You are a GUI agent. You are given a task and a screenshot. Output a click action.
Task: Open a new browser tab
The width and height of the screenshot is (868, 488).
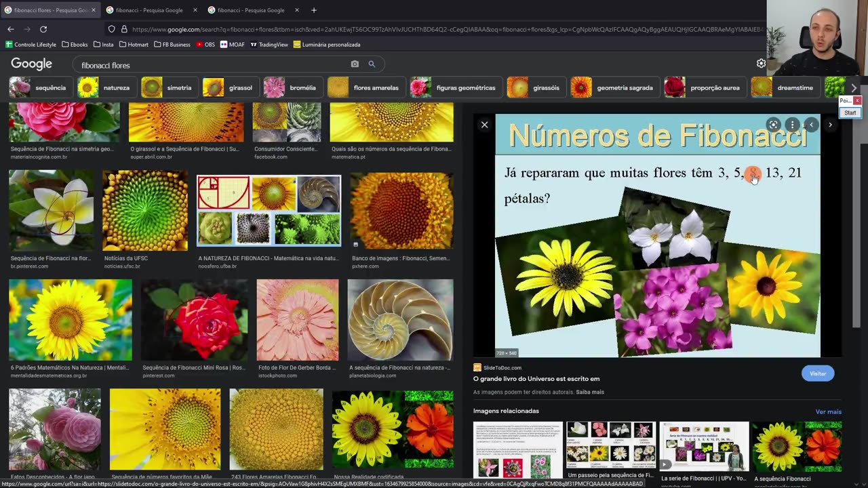[313, 10]
